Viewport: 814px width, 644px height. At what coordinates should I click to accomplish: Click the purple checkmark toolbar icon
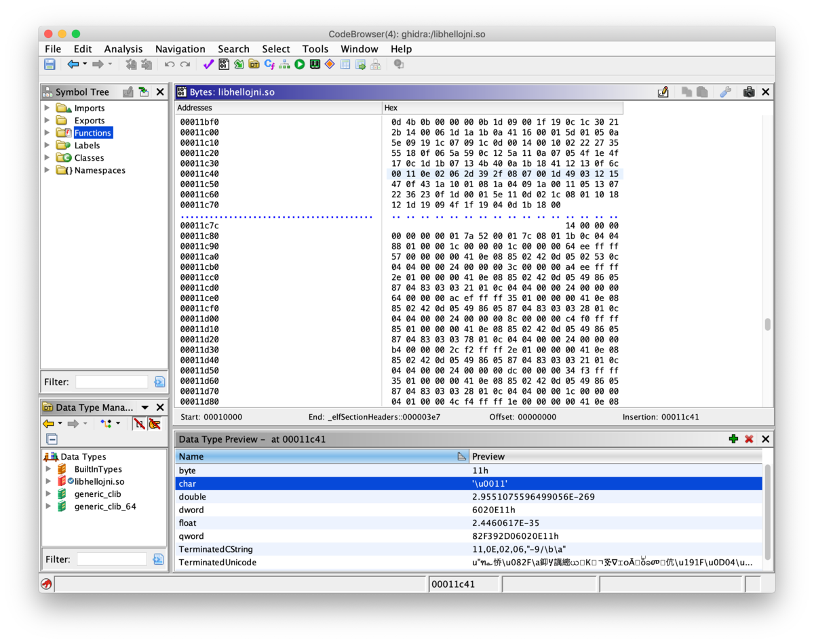coord(208,64)
